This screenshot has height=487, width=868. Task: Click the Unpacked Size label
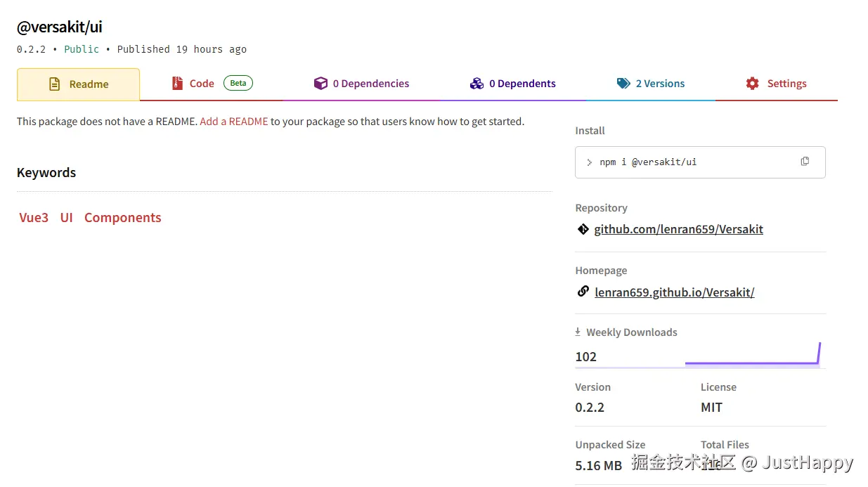(x=610, y=445)
